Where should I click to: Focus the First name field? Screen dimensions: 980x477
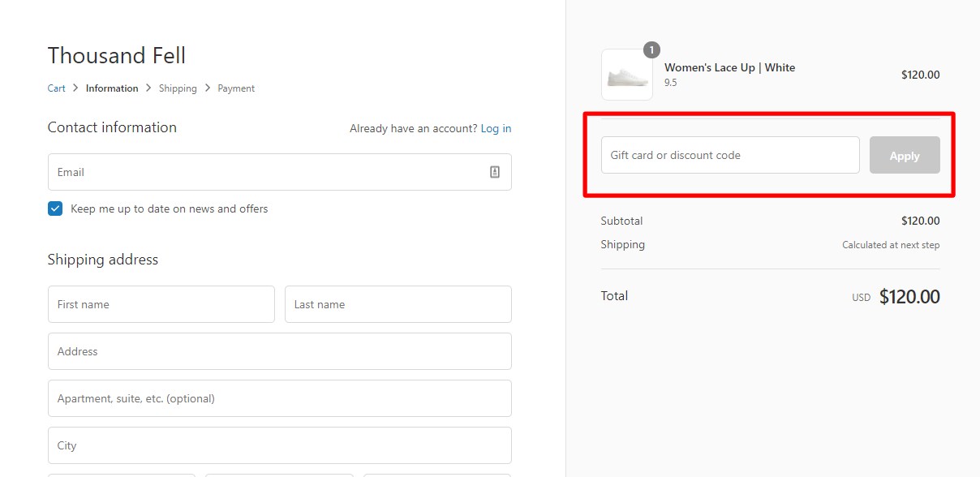161,304
